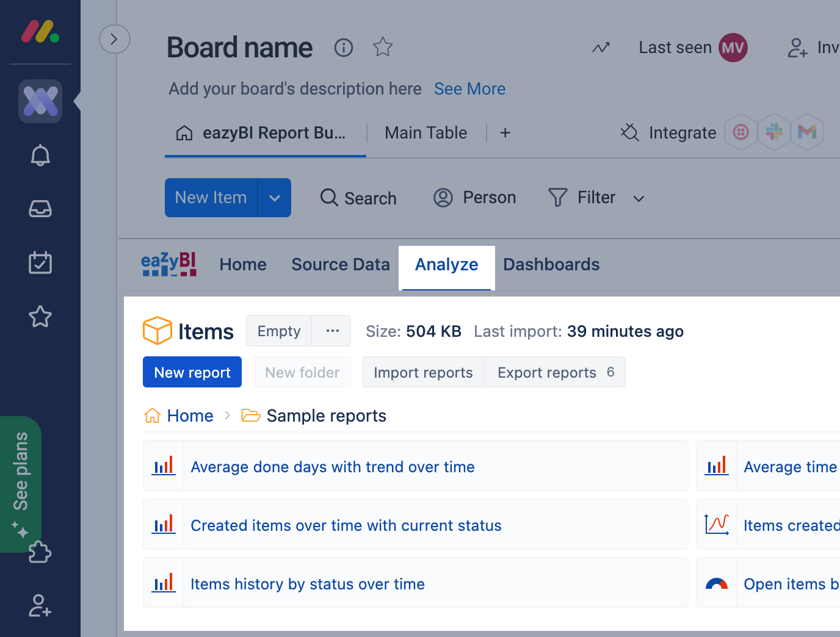Open the board activity trend icon
840x637 pixels.
coord(601,48)
